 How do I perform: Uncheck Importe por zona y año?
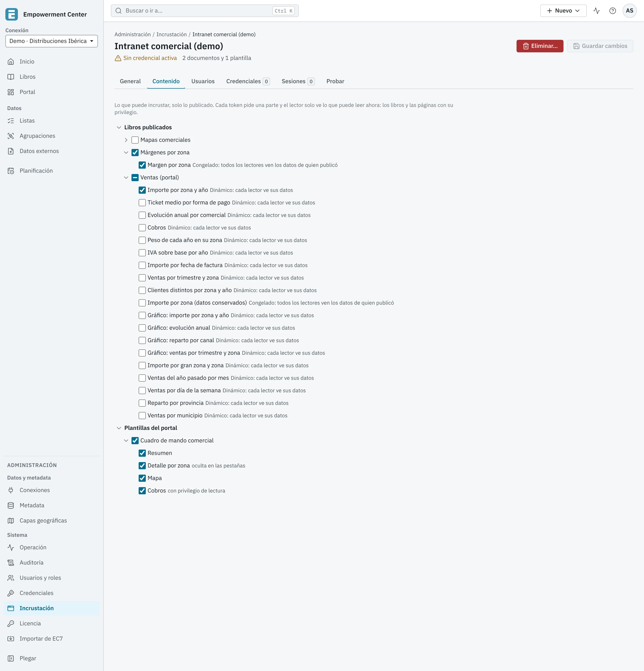click(x=142, y=190)
